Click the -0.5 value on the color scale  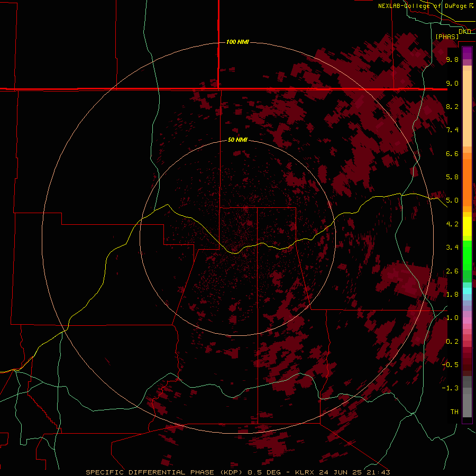click(x=450, y=365)
